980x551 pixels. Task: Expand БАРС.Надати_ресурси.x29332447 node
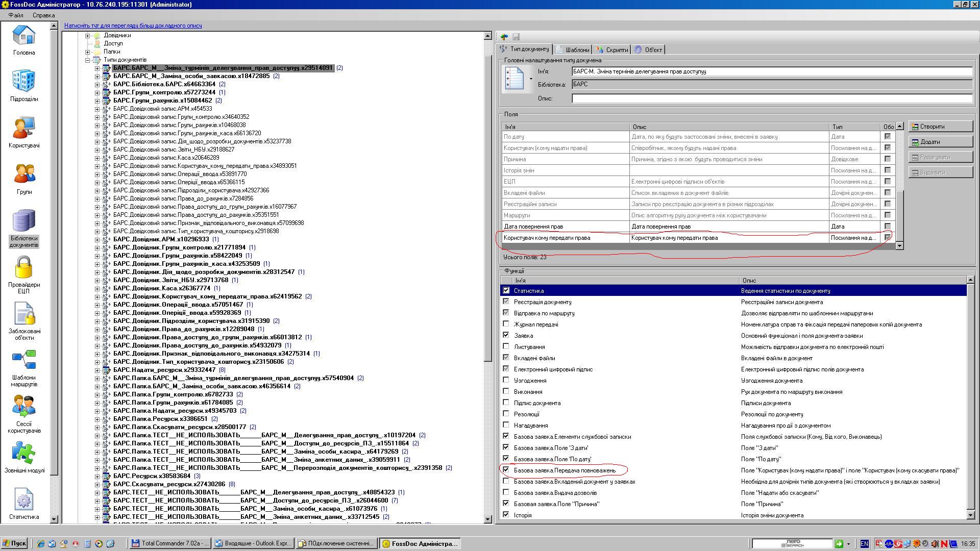coord(97,370)
